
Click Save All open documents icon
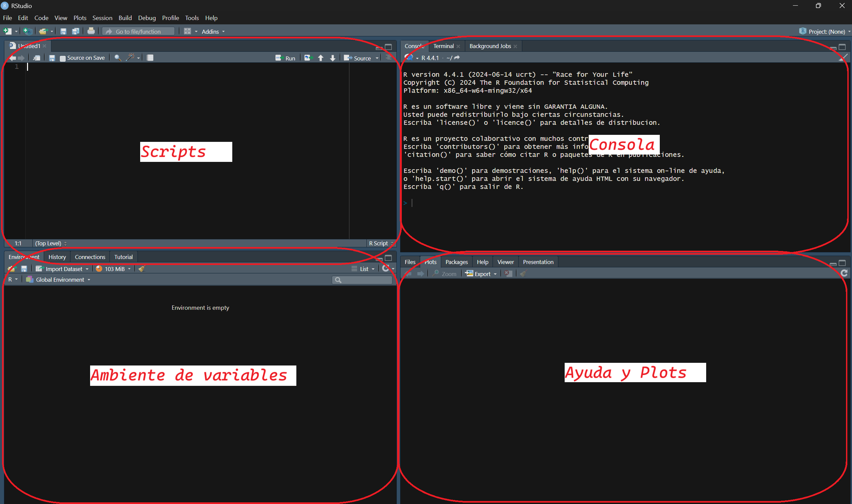(x=75, y=31)
